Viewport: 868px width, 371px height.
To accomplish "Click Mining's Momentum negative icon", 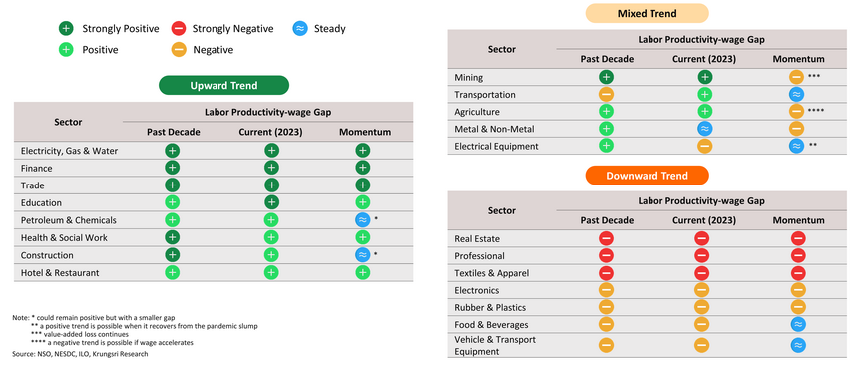I will [796, 77].
